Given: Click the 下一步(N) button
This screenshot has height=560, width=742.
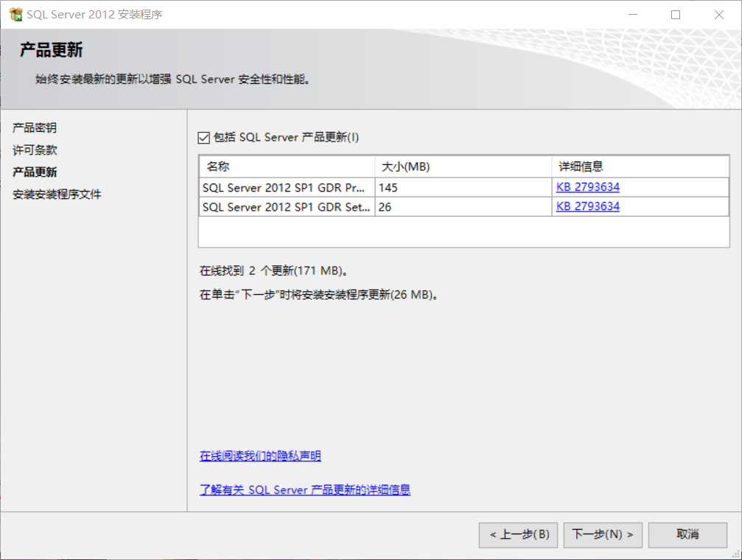Looking at the screenshot, I should (603, 535).
